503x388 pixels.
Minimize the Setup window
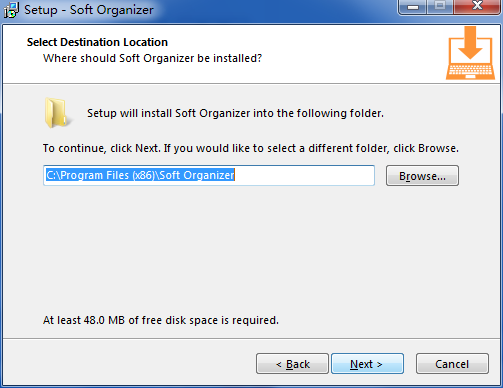(412, 7)
